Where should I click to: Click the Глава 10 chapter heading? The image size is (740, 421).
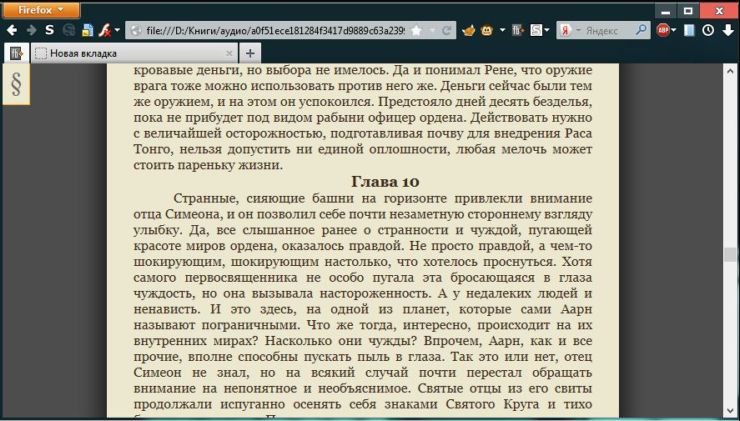[385, 182]
